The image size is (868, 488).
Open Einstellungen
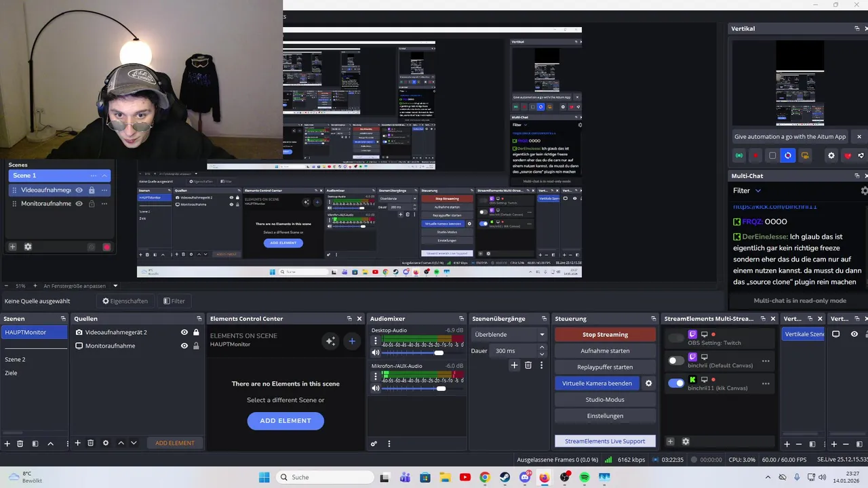(605, 415)
